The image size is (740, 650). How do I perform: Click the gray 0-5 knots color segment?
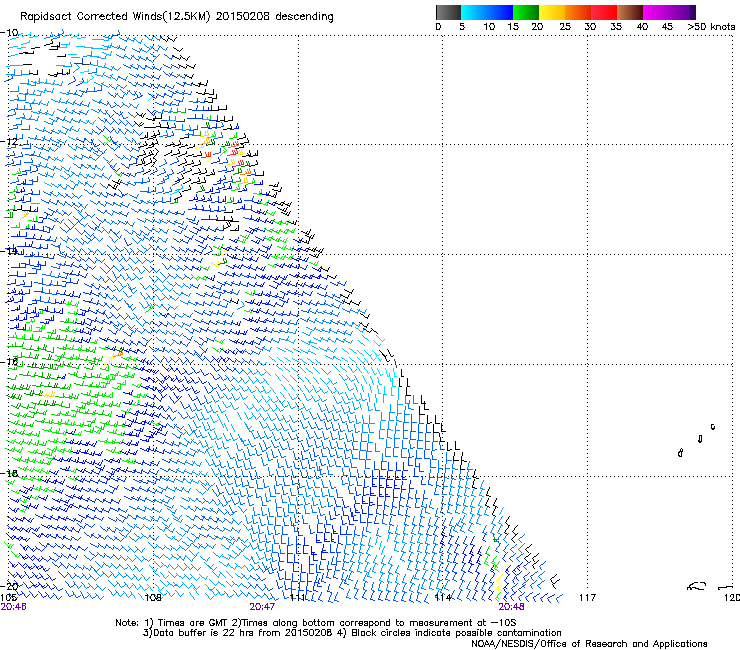click(448, 12)
